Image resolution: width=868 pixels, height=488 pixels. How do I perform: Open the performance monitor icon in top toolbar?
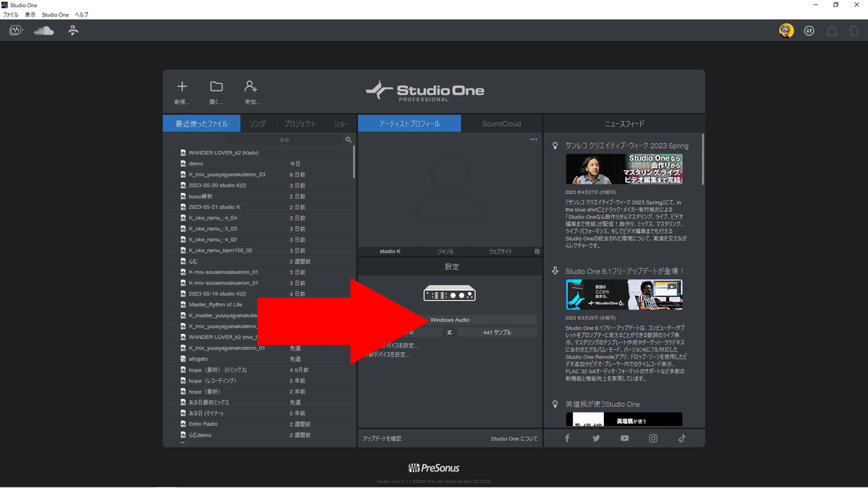click(x=17, y=30)
